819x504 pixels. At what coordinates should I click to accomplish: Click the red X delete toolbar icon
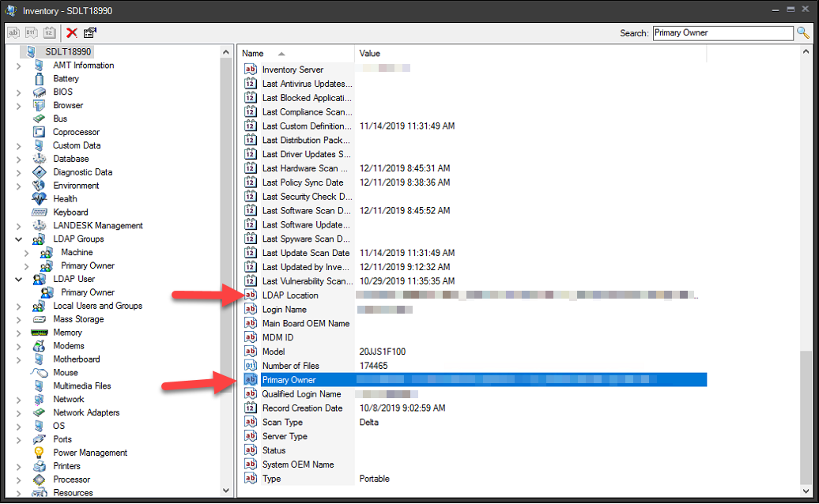tap(72, 32)
